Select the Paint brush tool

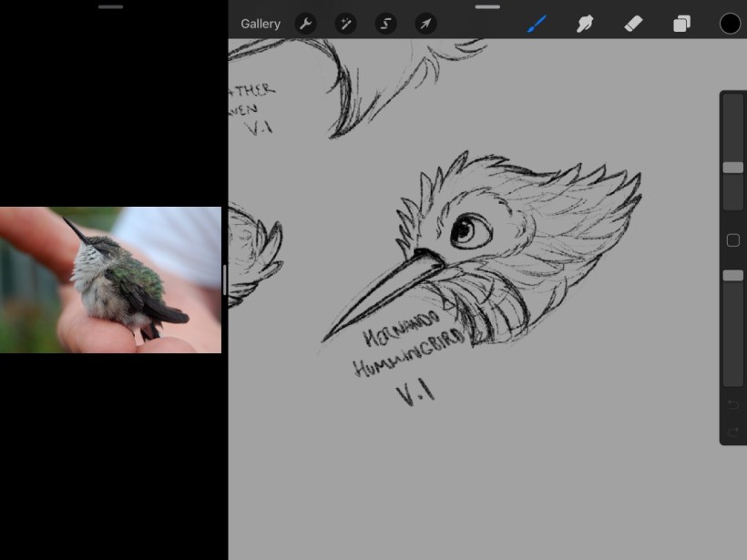coord(537,24)
